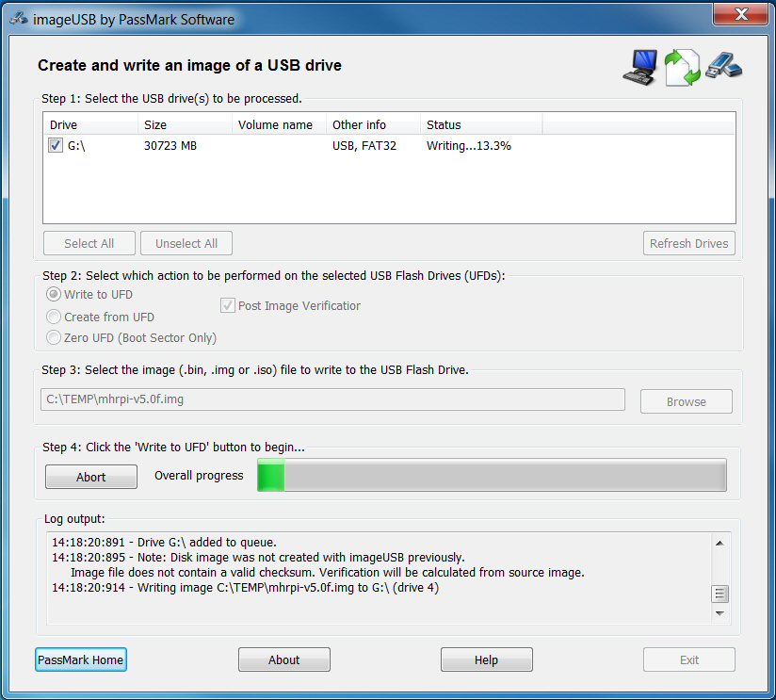Select the Create from UFD option
The height and width of the screenshot is (700, 776).
coord(54,317)
